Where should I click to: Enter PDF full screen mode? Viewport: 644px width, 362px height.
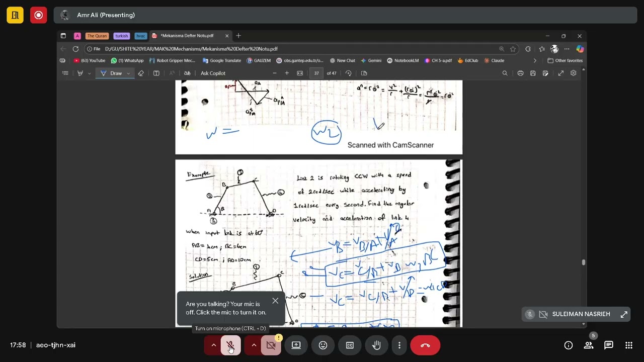[x=561, y=73]
